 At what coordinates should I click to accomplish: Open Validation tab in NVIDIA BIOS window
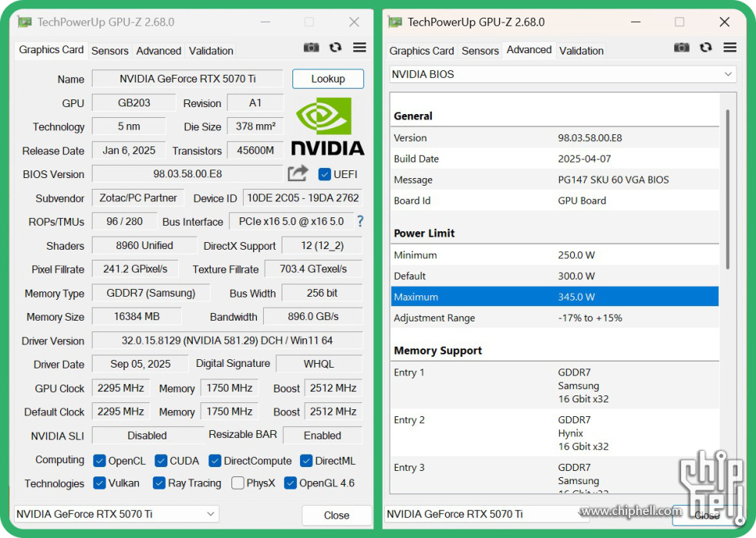coord(581,51)
